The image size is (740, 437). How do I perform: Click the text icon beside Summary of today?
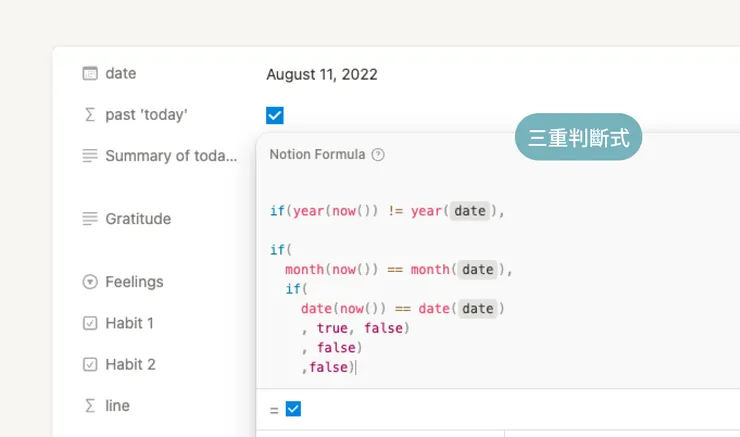90,156
